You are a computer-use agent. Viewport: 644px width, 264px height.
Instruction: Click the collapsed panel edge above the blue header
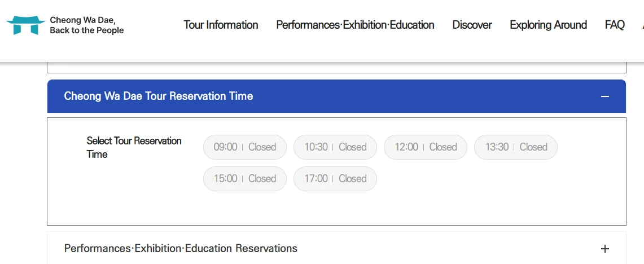coord(336,69)
